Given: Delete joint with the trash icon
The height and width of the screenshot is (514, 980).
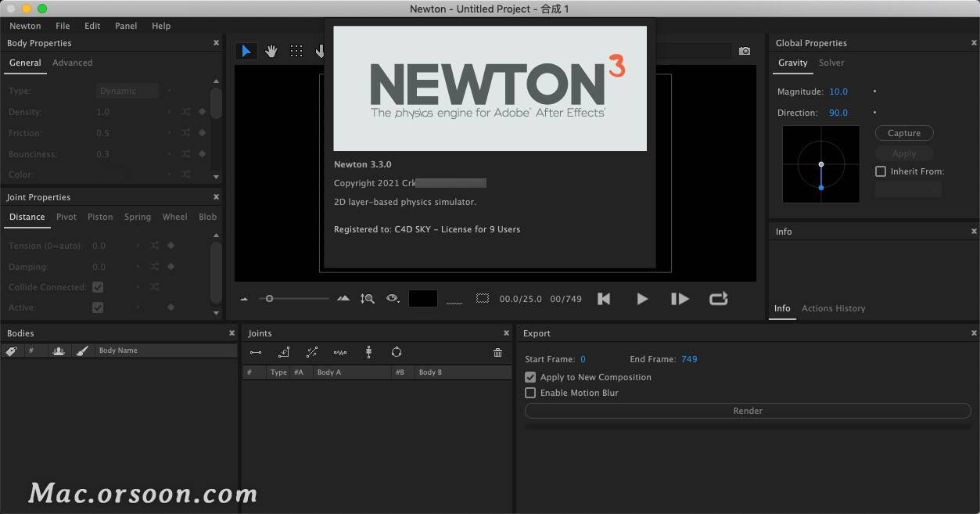Looking at the screenshot, I should 497,353.
